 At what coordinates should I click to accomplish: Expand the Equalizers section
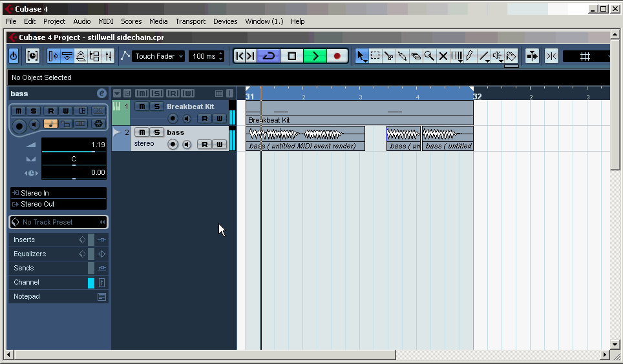point(58,254)
